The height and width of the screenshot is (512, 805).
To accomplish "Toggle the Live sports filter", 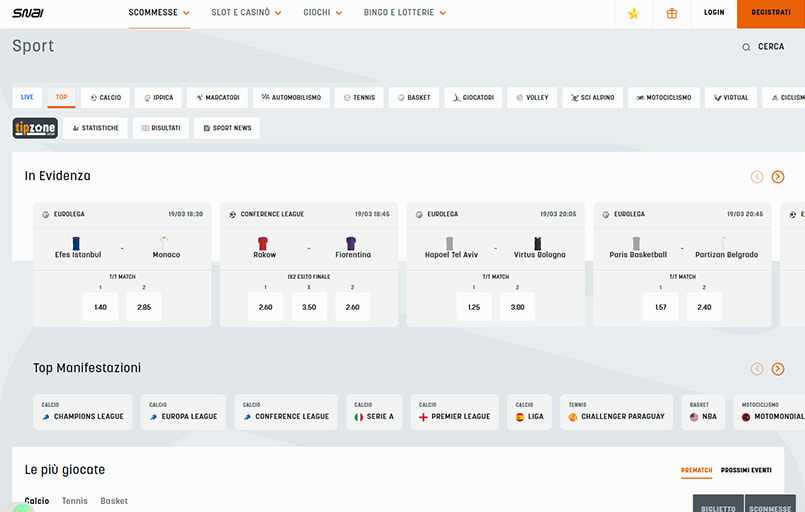I will tap(27, 98).
